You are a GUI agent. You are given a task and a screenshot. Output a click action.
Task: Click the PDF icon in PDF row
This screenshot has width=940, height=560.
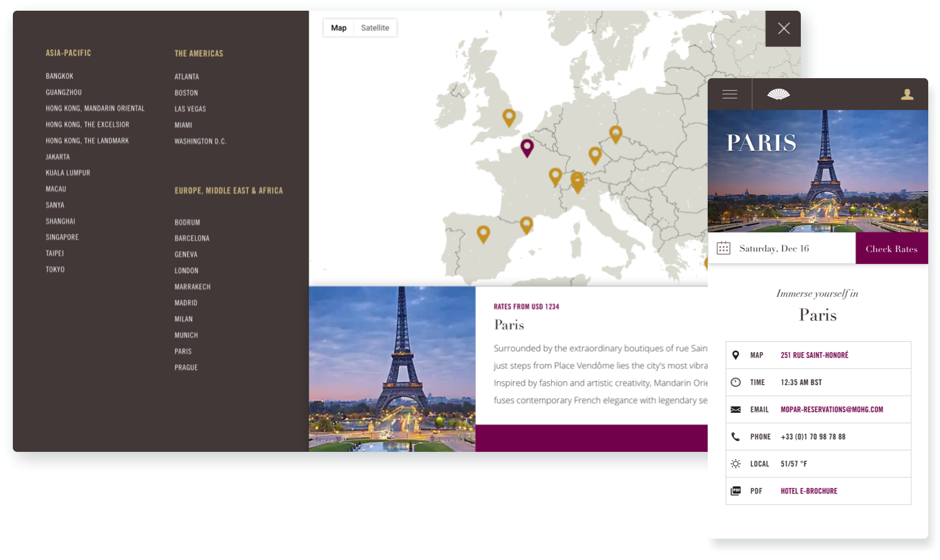(x=736, y=491)
